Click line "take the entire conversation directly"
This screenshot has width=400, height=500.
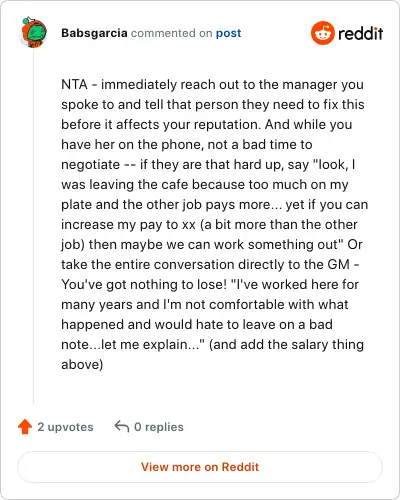click(x=210, y=265)
